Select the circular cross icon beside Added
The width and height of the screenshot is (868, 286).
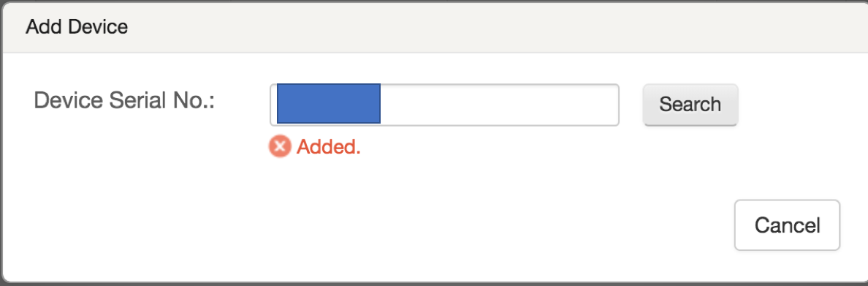[x=280, y=146]
